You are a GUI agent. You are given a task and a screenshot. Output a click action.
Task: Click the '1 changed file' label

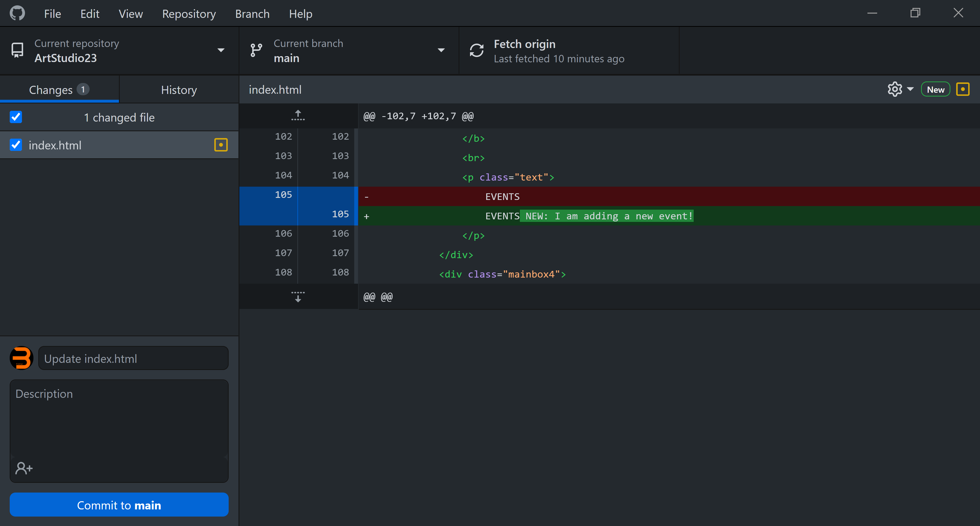[x=119, y=117]
